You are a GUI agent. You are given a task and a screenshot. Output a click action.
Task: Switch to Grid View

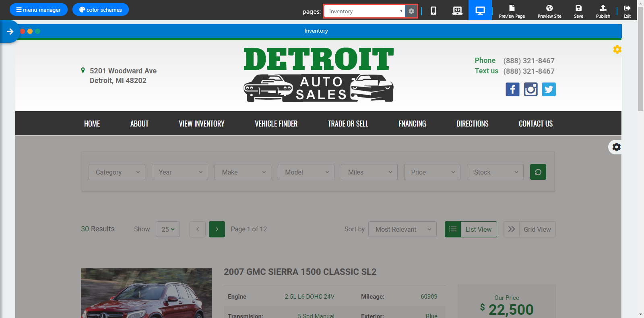pos(530,229)
